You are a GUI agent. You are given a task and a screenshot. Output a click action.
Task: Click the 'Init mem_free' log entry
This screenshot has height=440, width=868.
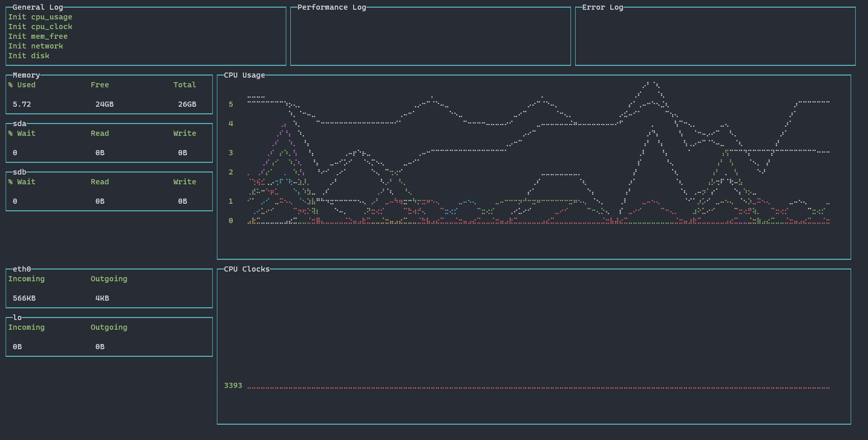click(x=38, y=36)
